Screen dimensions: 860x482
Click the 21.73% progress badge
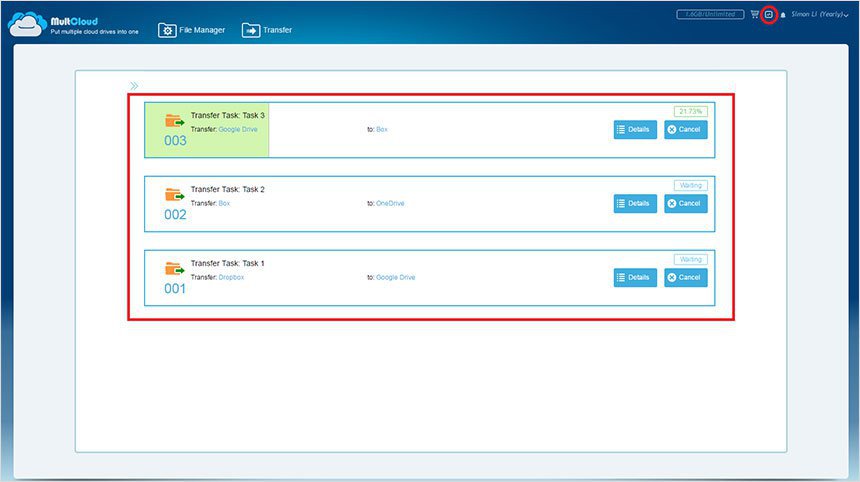(691, 111)
